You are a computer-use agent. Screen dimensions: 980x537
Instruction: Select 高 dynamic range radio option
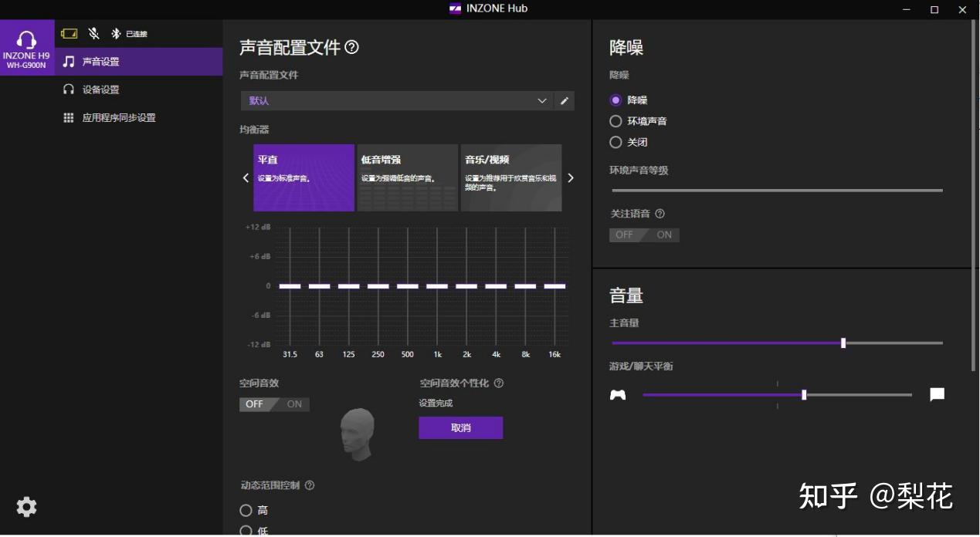point(246,510)
